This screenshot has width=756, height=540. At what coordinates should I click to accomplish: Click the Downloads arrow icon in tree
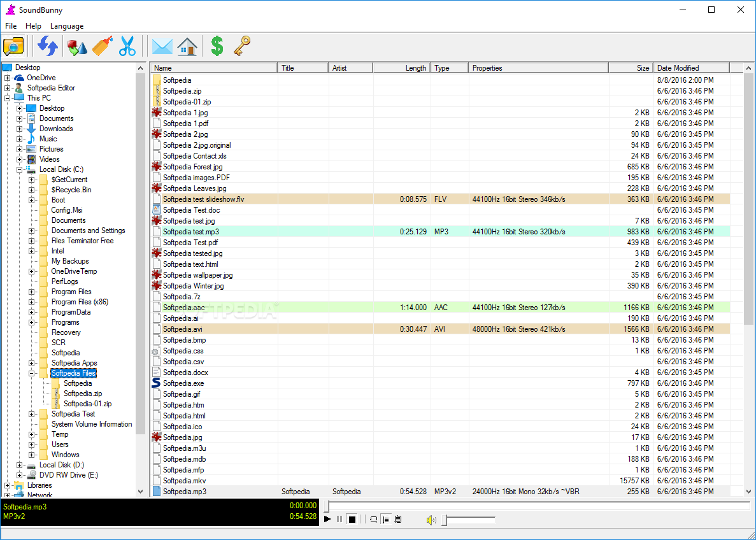click(x=31, y=129)
